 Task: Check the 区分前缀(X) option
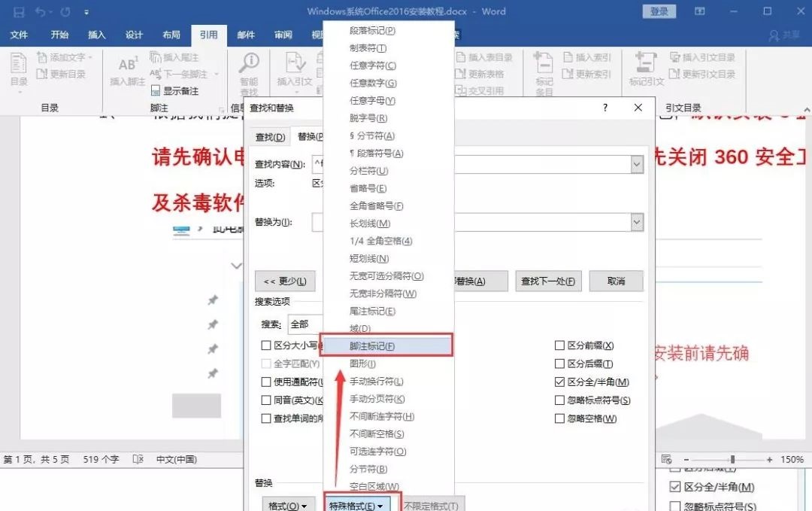coord(559,345)
